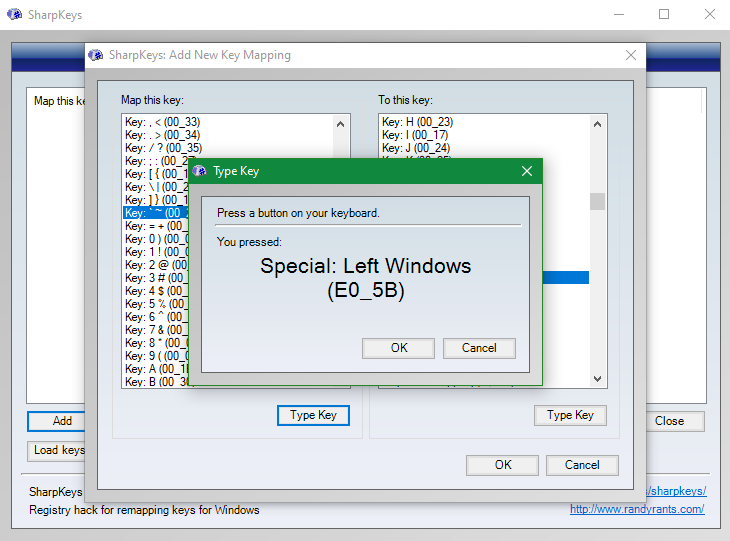Screen dimensions: 730x541
Task: Click the Close button in SharpKeys window
Action: coord(675,421)
